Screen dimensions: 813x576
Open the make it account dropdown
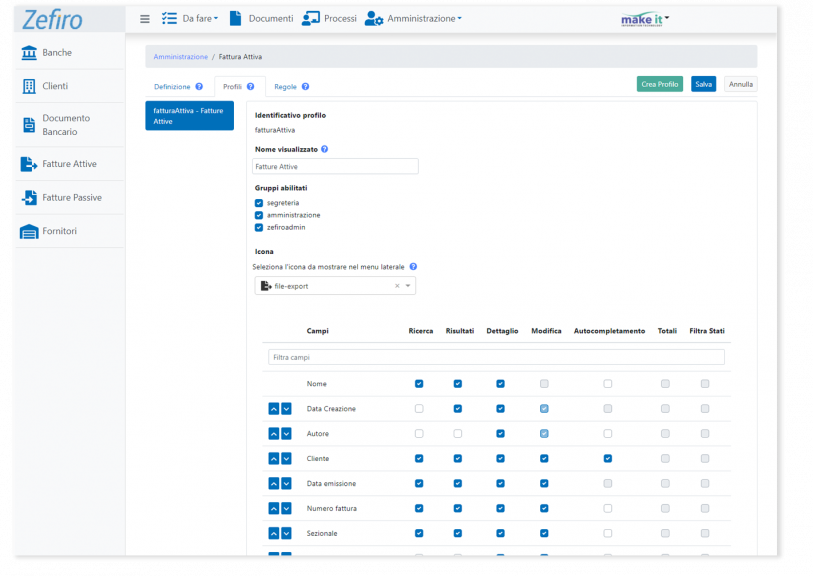click(645, 19)
